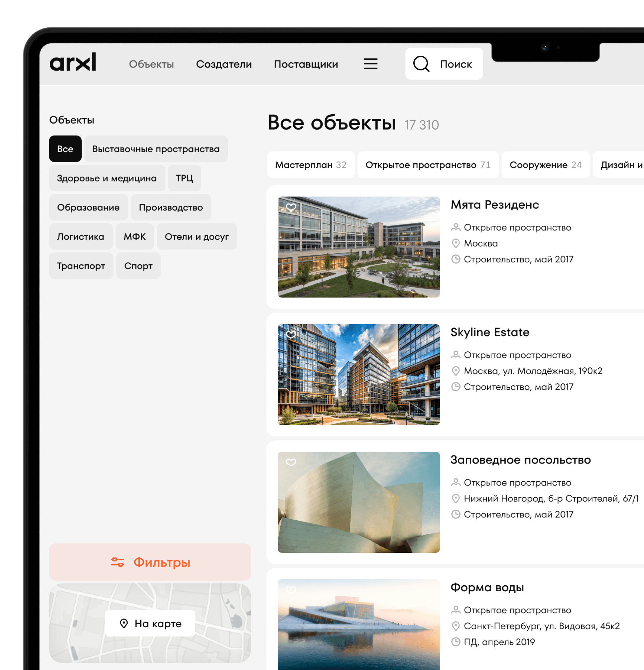644x670 pixels.
Task: Click address text Москва, ул. Молодёжная, 190к2
Action: tap(533, 371)
